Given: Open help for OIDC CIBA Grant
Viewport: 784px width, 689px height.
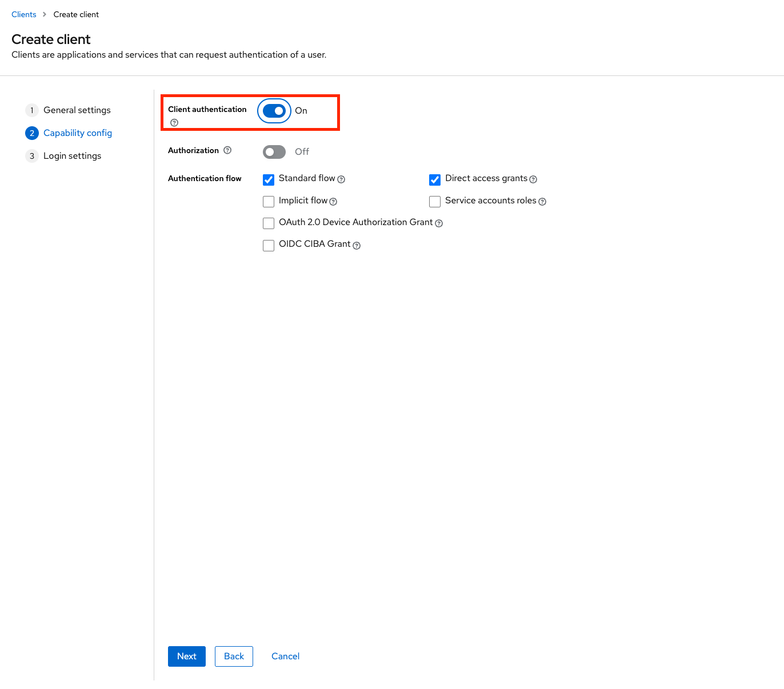Looking at the screenshot, I should pos(357,245).
